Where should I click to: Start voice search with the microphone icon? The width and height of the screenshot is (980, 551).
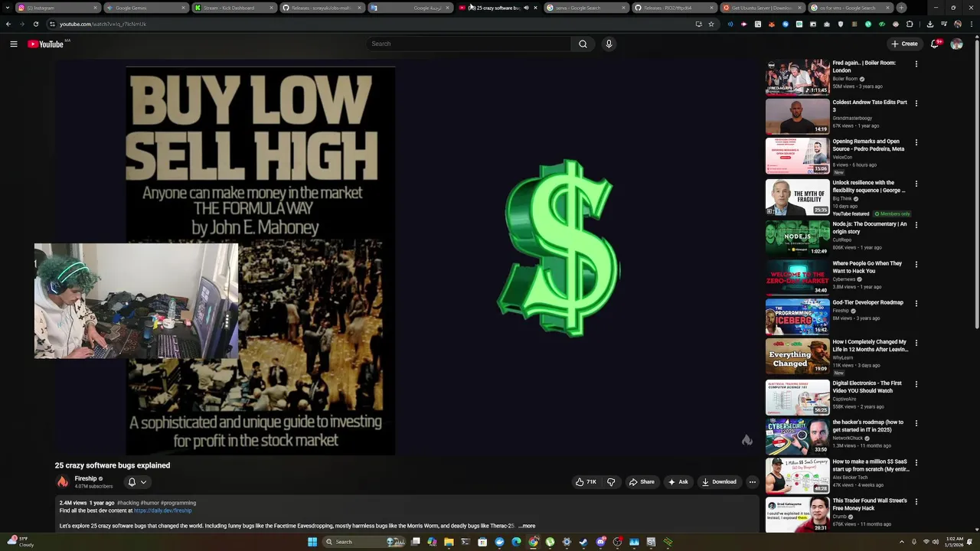[x=609, y=44]
